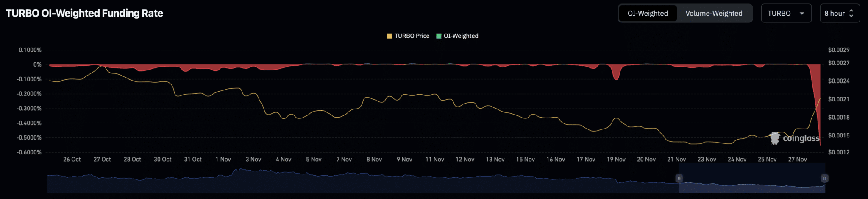Screen dimensions: 868x199
Task: Click the up-down chevrons next to 8 hour
Action: click(x=851, y=14)
